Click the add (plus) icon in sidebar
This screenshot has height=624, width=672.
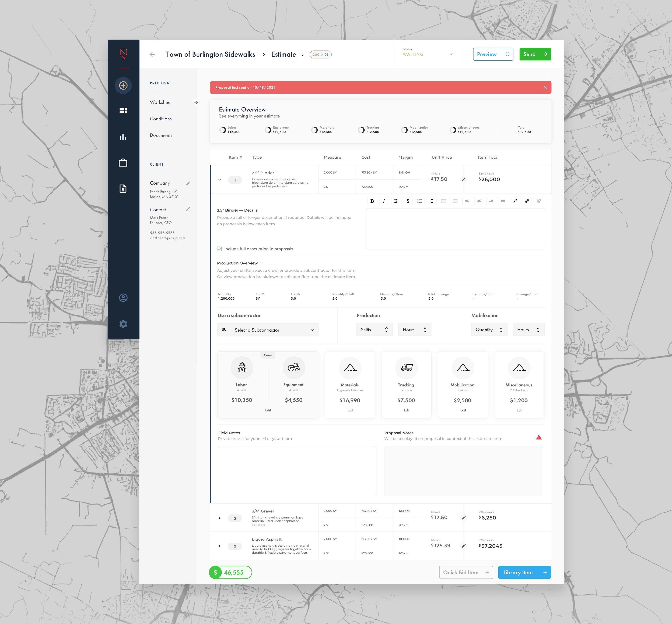pyautogui.click(x=123, y=85)
